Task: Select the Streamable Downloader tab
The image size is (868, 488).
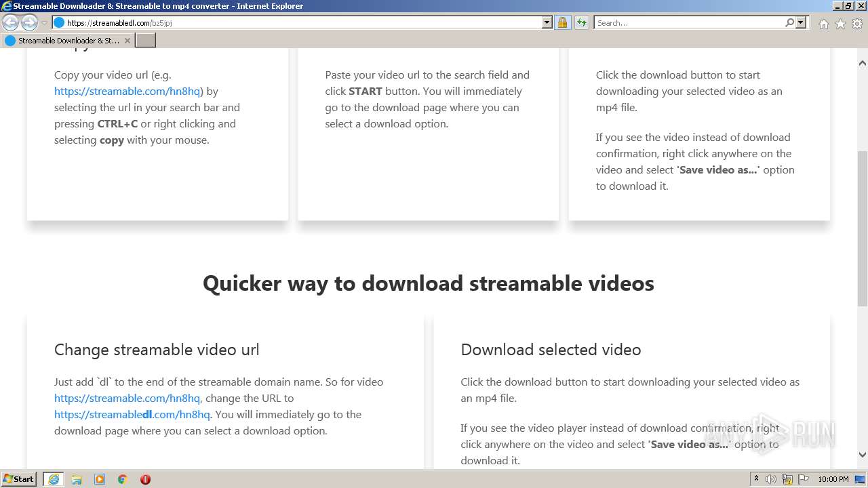Action: (68, 41)
